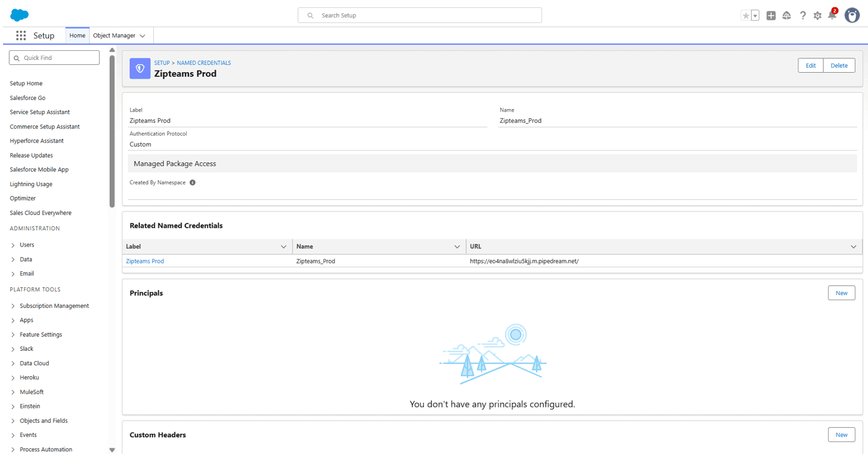Click New in the Custom Headers section
This screenshot has width=868, height=458.
click(x=841, y=434)
